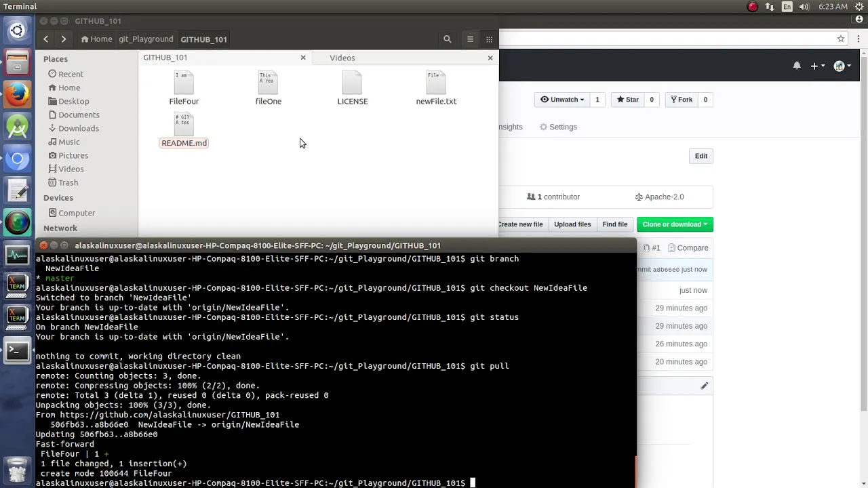Image resolution: width=868 pixels, height=488 pixels.
Task: Open the text editor launcher icon
Action: (18, 192)
